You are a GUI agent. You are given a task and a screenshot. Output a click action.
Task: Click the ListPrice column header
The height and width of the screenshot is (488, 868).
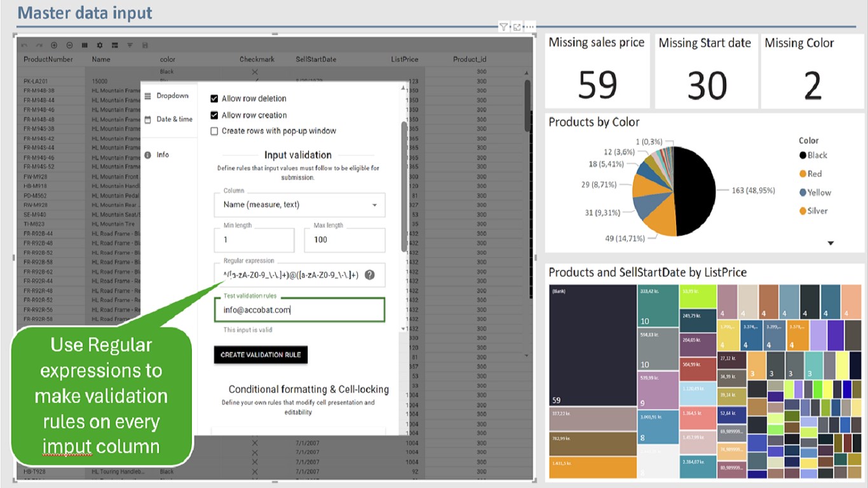405,59
